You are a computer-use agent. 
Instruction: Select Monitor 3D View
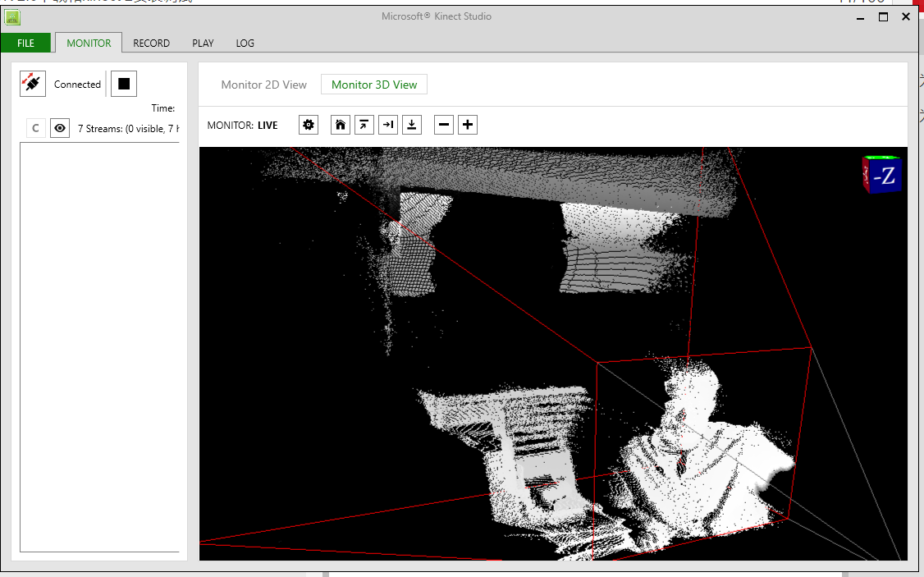373,84
